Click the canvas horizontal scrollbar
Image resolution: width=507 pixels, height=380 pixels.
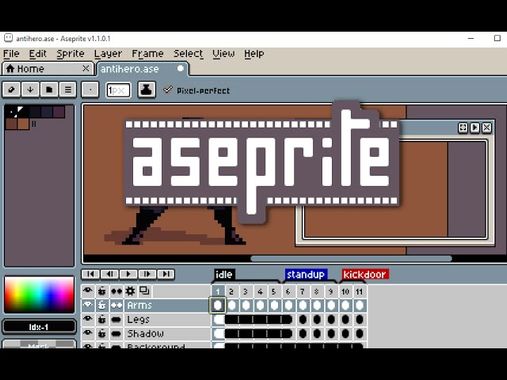pyautogui.click(x=351, y=258)
